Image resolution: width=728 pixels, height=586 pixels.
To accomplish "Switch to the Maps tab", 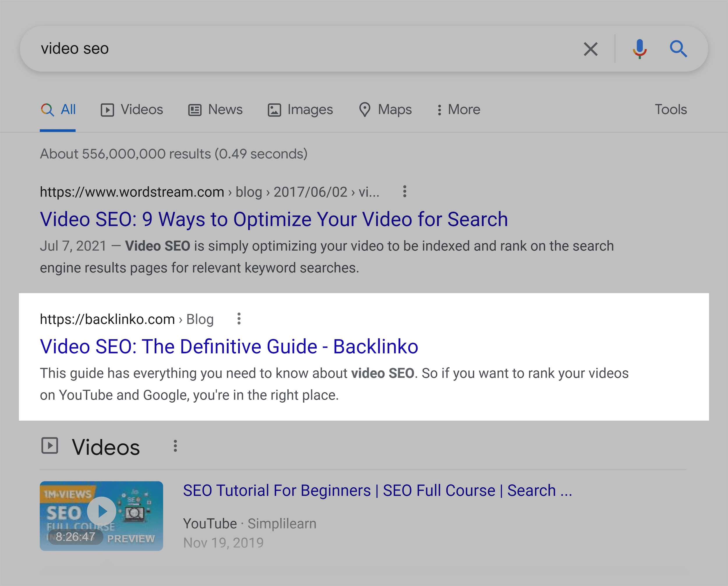I will [x=385, y=110].
